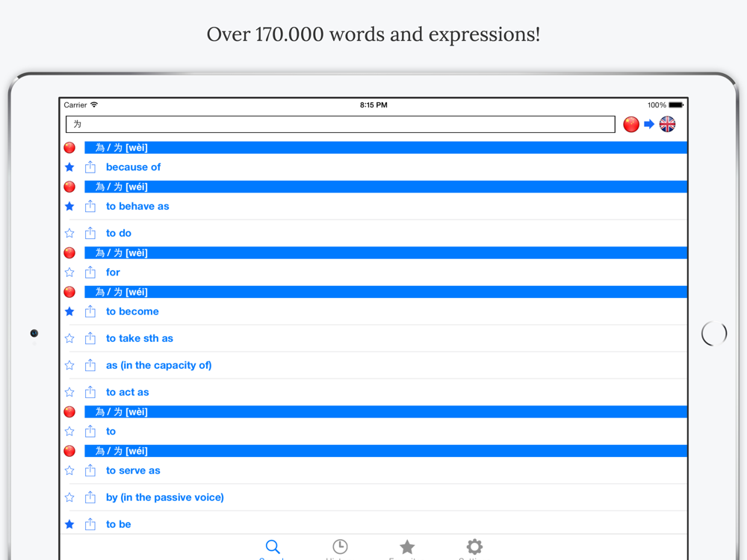Viewport: 747px width, 560px height.
Task: Toggle favorite star for 'to behave as'
Action: pyautogui.click(x=69, y=206)
